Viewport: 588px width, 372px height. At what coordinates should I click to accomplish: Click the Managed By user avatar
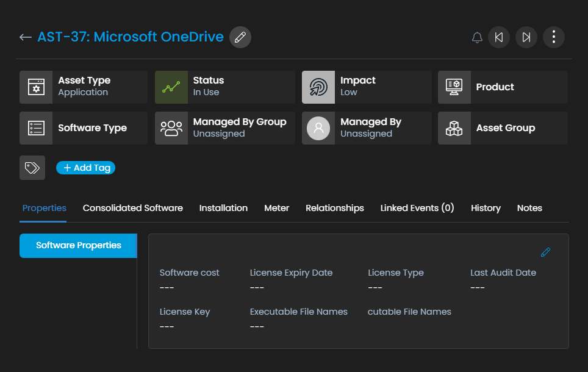[318, 128]
